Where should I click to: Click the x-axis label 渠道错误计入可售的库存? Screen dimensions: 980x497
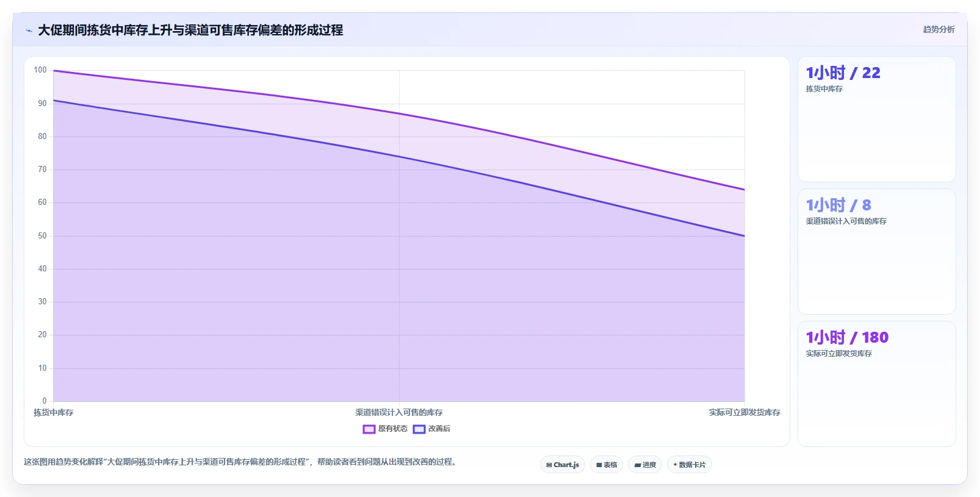click(399, 413)
